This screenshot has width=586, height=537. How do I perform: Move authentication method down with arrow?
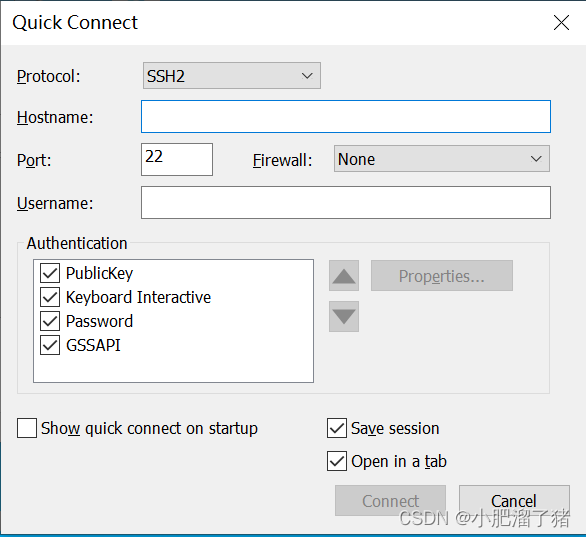(x=344, y=317)
